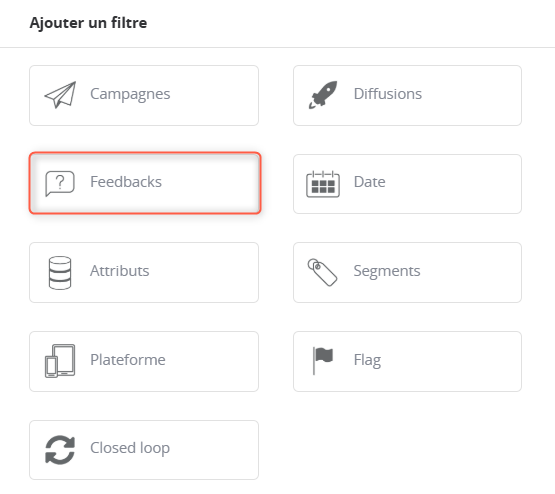Click the Flag icon
The image size is (555, 494).
[323, 361]
